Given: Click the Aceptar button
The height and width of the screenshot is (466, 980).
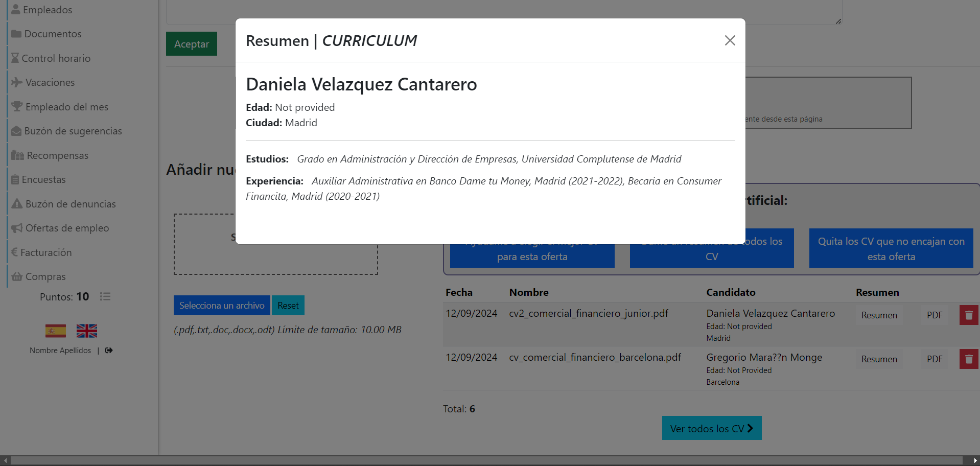Looking at the screenshot, I should coord(192,44).
